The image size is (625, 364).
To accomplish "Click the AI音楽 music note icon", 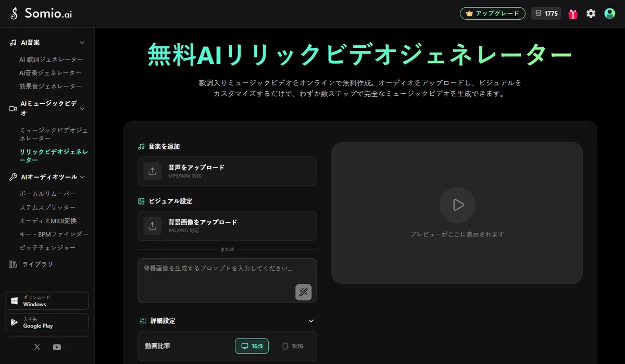I will [13, 43].
